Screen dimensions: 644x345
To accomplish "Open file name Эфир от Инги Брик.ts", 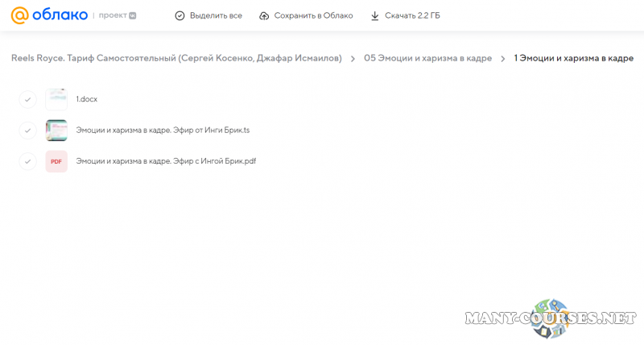I will coord(163,130).
